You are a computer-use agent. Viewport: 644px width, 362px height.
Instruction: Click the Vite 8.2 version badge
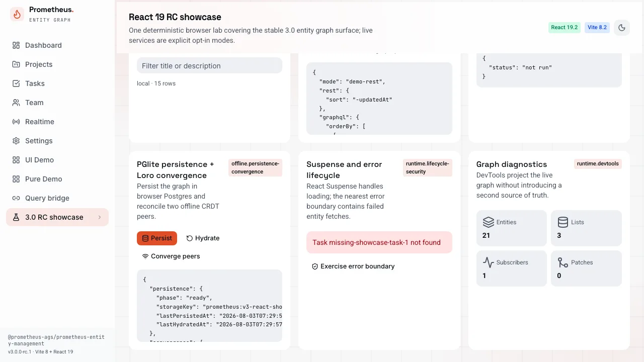pyautogui.click(x=597, y=28)
